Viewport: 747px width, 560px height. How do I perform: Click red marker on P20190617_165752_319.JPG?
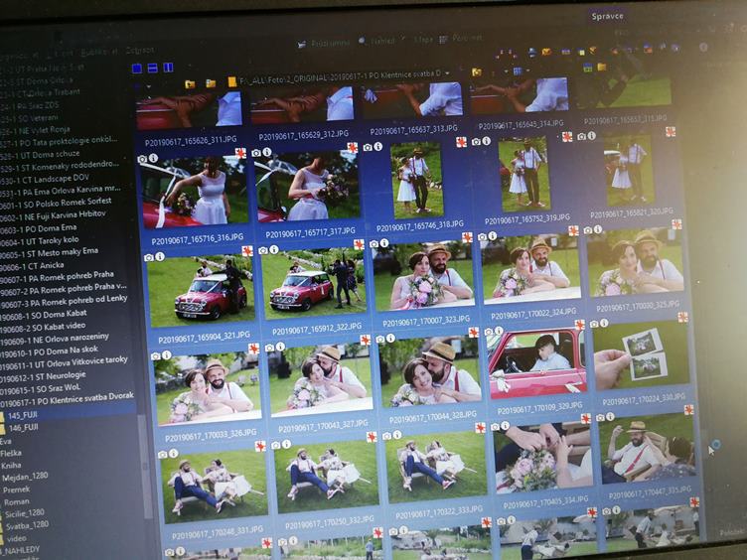[x=567, y=137]
